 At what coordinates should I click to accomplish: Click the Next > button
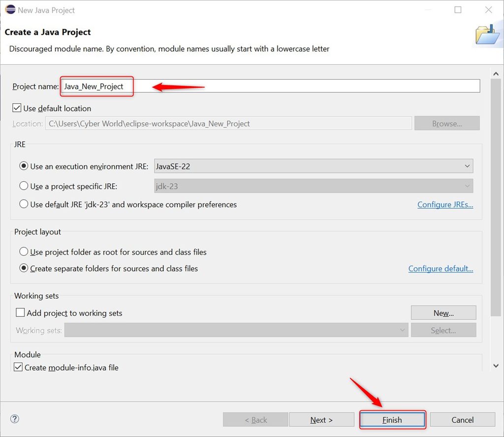point(321,420)
